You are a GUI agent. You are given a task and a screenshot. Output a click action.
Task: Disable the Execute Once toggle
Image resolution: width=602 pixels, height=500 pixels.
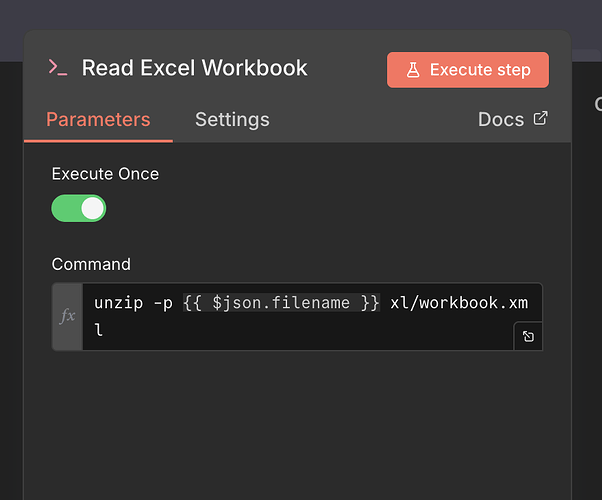(79, 208)
